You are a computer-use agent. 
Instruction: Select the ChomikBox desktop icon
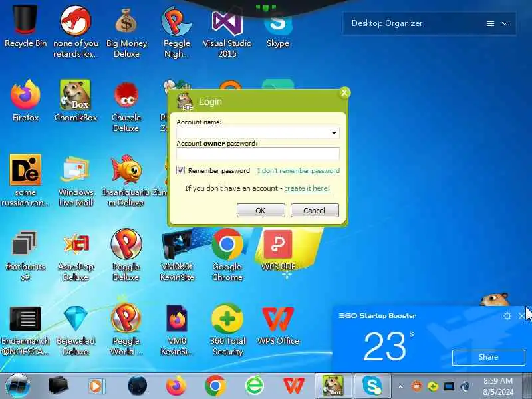coord(75,101)
